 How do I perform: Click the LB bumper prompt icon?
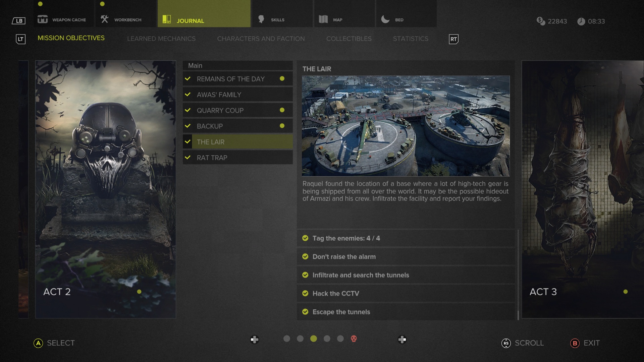(19, 21)
